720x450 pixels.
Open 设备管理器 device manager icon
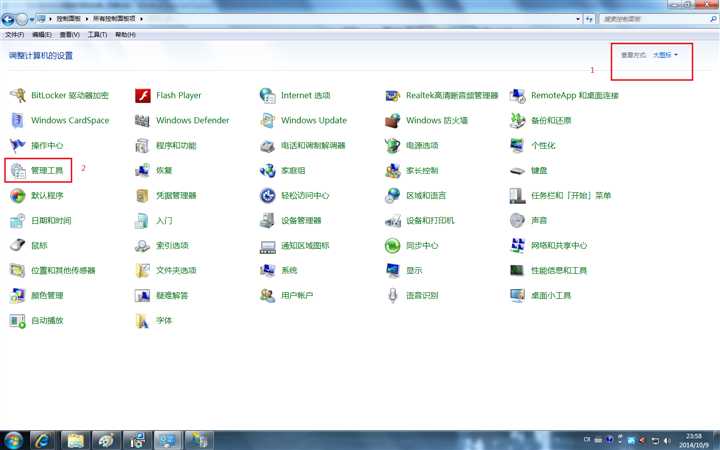pyautogui.click(x=267, y=220)
